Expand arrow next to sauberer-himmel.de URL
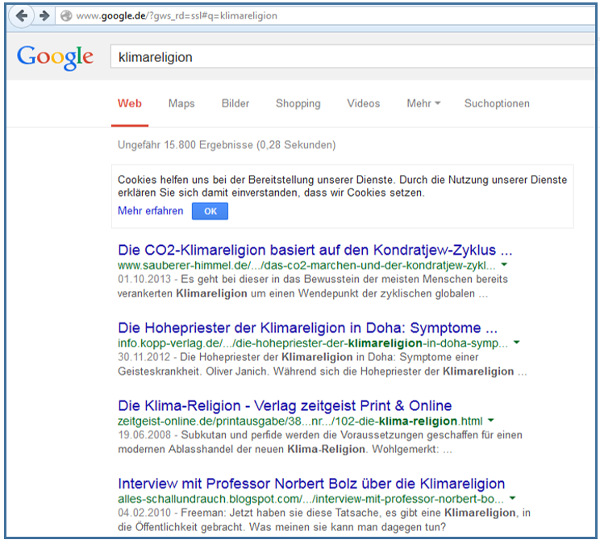This screenshot has width=600, height=544. click(x=504, y=266)
